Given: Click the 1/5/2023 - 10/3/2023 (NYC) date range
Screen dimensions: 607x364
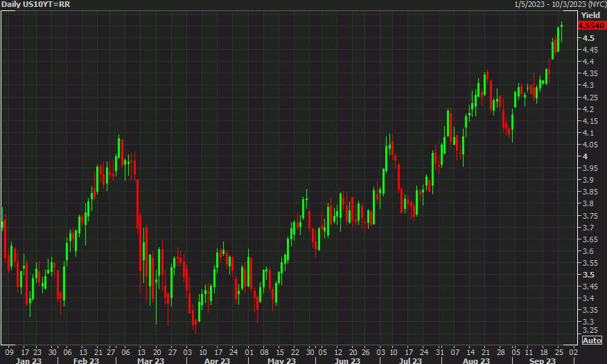Looking at the screenshot, I should [x=560, y=4].
